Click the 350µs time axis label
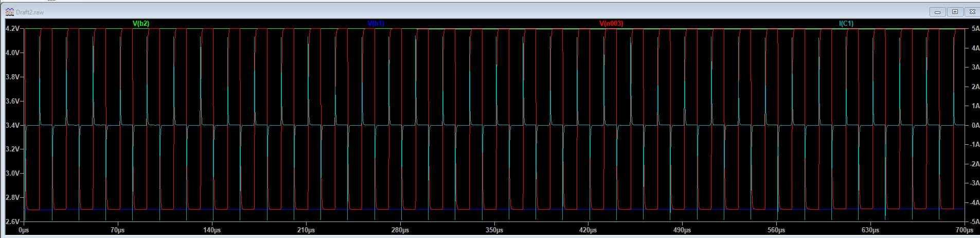 click(x=494, y=230)
